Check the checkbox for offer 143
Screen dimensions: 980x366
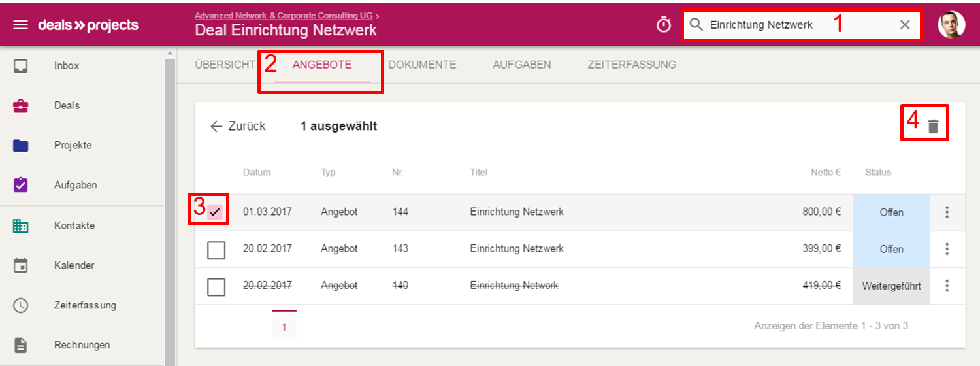click(x=216, y=250)
